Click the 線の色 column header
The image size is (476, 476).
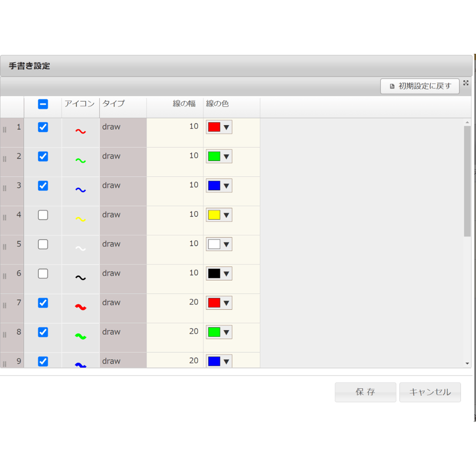(x=232, y=107)
